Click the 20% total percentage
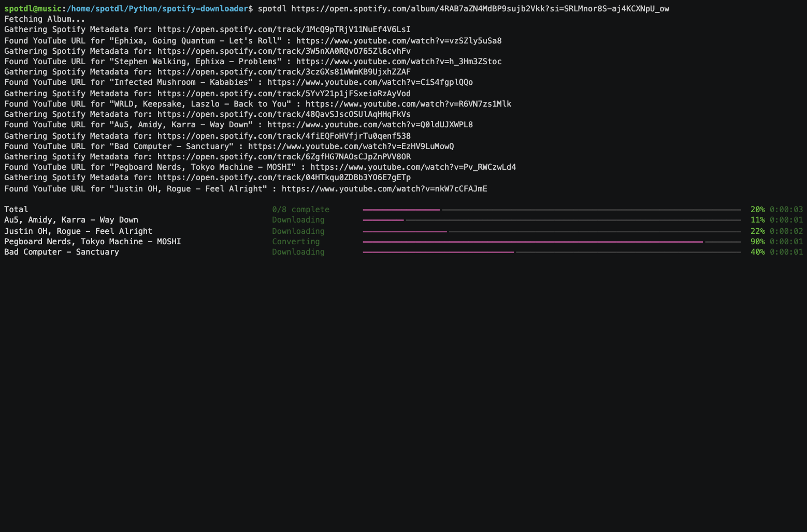807x532 pixels. click(758, 210)
